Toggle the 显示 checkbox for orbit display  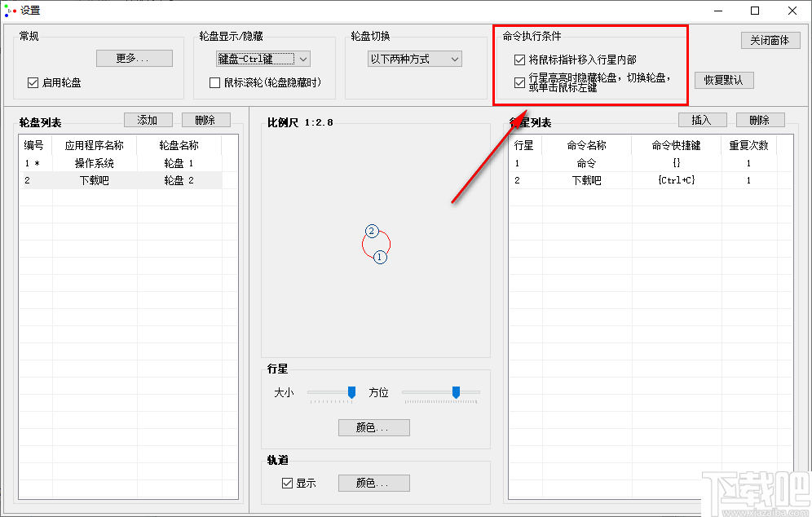(287, 483)
